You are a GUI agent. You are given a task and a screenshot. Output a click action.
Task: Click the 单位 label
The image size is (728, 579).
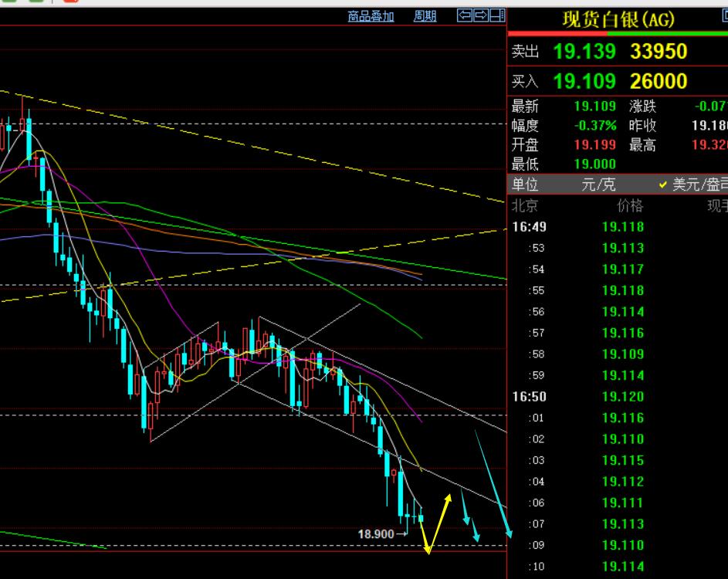(x=525, y=185)
